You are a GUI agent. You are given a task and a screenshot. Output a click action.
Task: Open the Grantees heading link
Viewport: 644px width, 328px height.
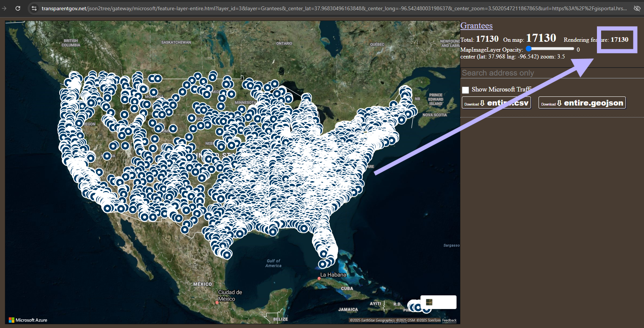[x=476, y=25]
